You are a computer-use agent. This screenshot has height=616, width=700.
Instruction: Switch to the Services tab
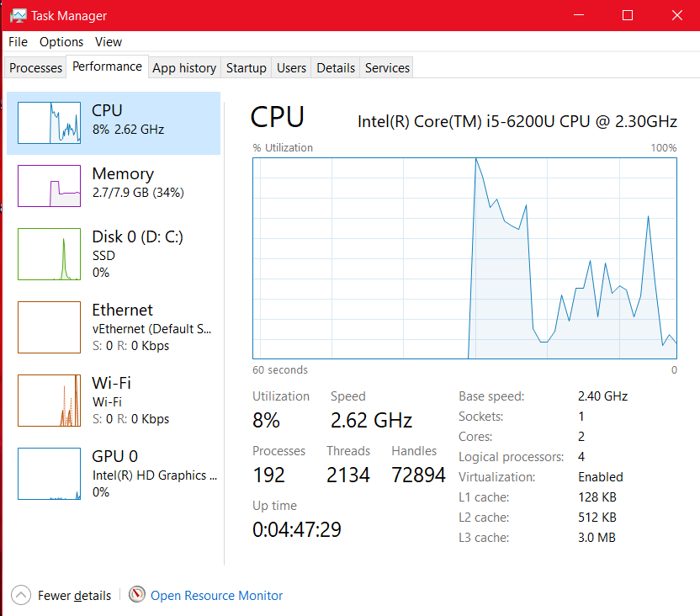coord(387,68)
